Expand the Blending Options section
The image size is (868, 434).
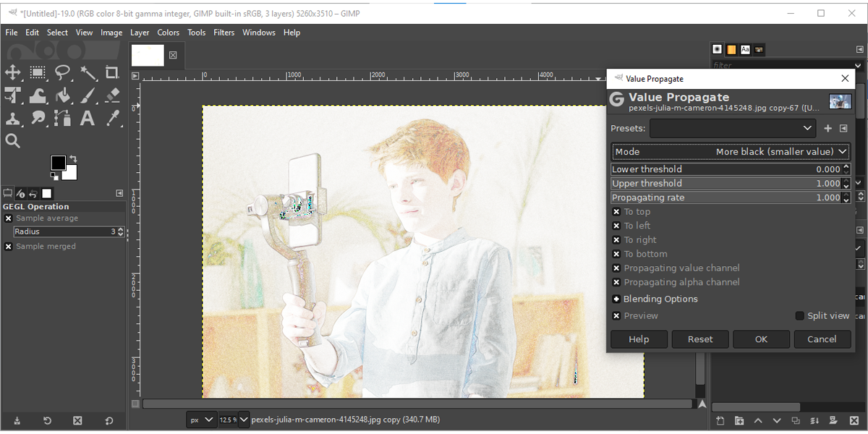[x=616, y=299]
